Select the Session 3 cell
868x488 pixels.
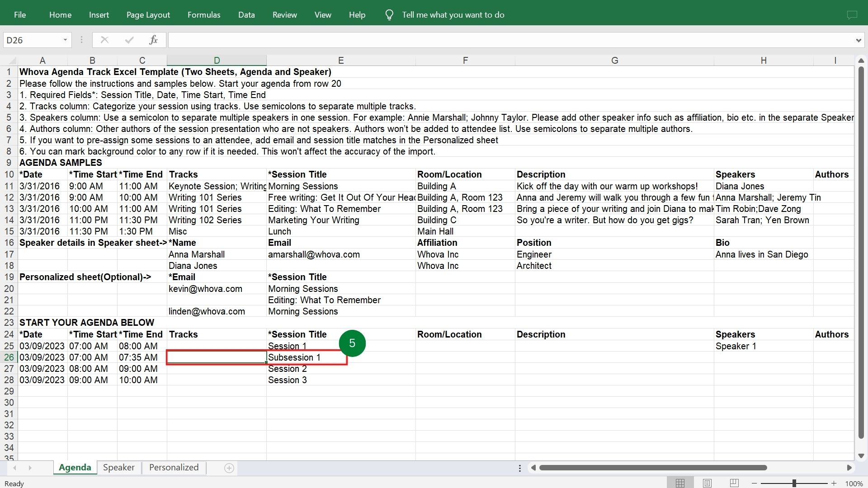click(x=341, y=380)
